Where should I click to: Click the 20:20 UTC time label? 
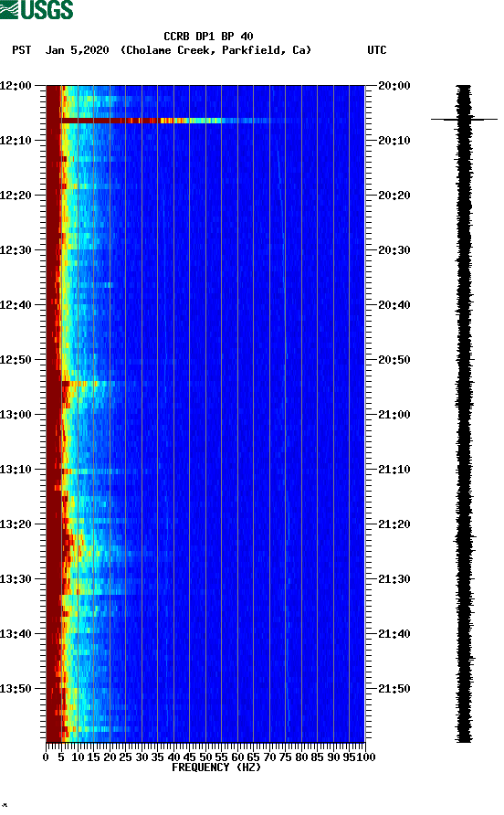(x=394, y=196)
